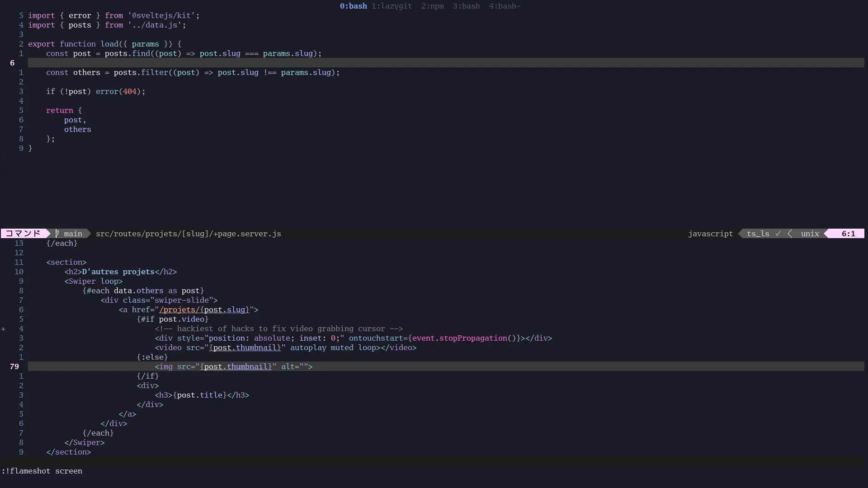This screenshot has width=868, height=488.
Task: Click the javascript filetype label
Action: [710, 234]
